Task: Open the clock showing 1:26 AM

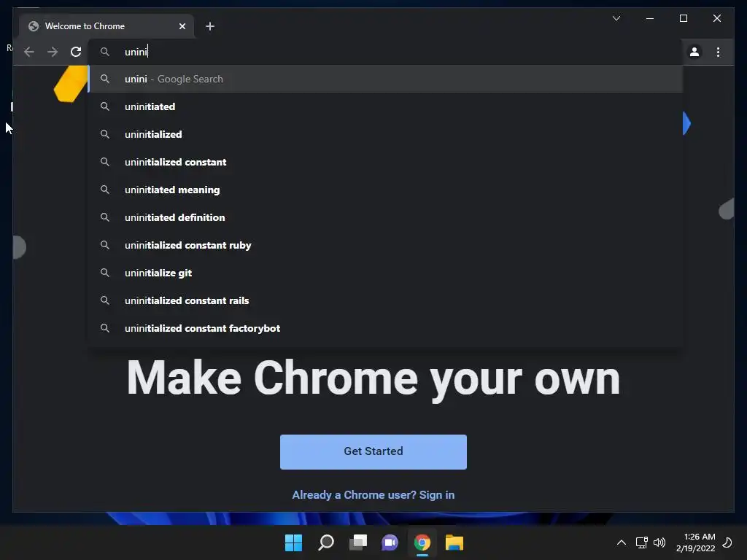Action: [x=695, y=542]
